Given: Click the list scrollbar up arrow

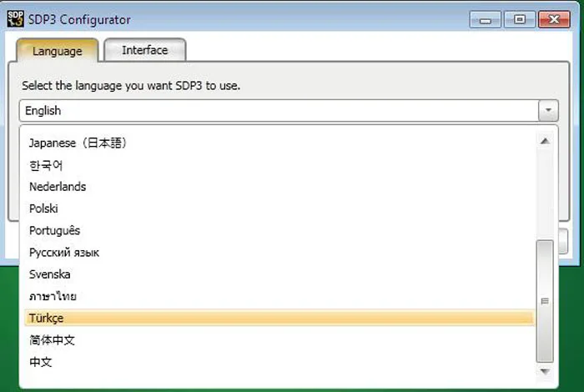Looking at the screenshot, I should point(545,141).
